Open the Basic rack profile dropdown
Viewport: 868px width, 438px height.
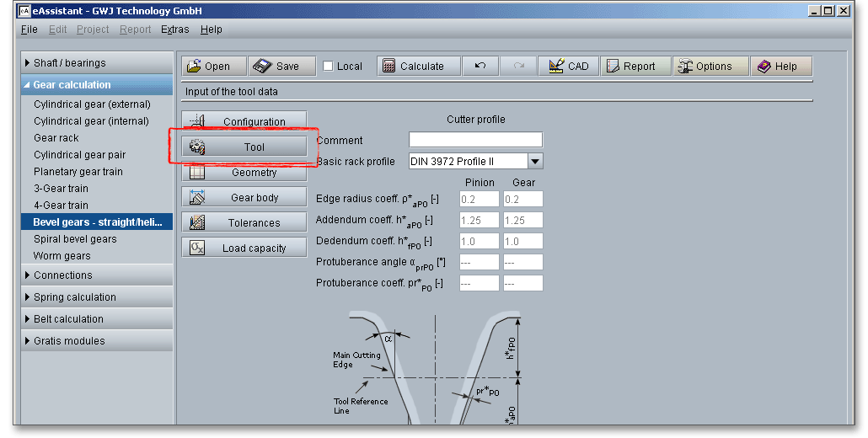(535, 161)
